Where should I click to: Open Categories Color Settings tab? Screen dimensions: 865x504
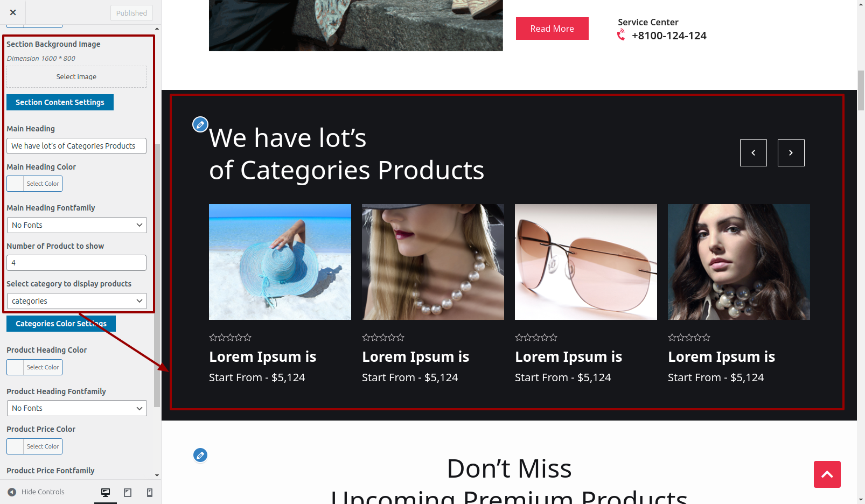[x=61, y=324]
